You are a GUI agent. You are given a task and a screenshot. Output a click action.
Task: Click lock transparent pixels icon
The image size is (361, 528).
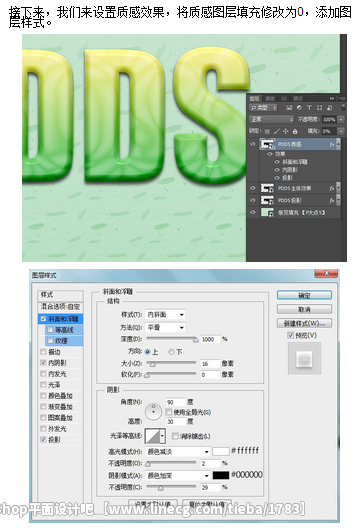pyautogui.click(x=267, y=131)
